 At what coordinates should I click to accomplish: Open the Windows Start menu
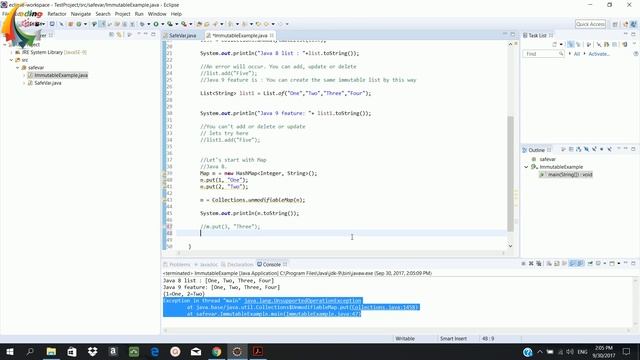point(9,351)
